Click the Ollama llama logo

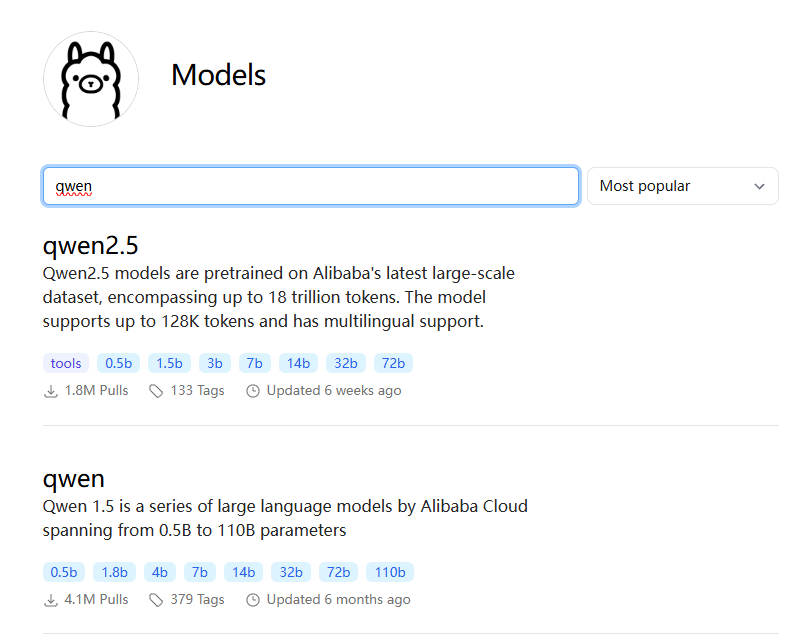tap(90, 79)
